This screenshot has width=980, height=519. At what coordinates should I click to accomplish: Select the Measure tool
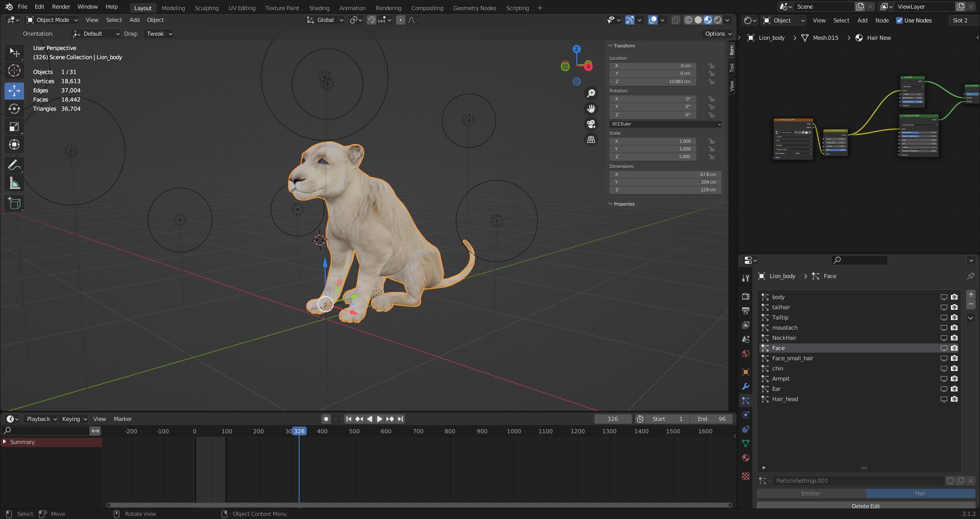coord(14,183)
